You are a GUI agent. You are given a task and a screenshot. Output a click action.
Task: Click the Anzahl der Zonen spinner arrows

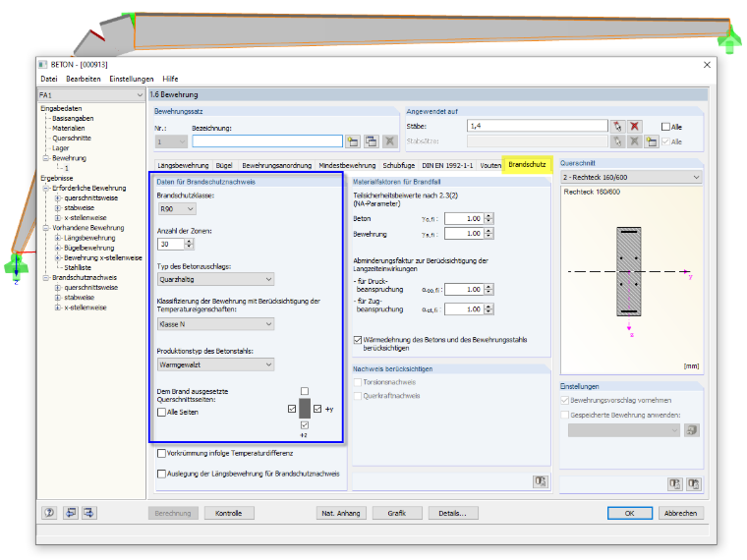point(189,244)
